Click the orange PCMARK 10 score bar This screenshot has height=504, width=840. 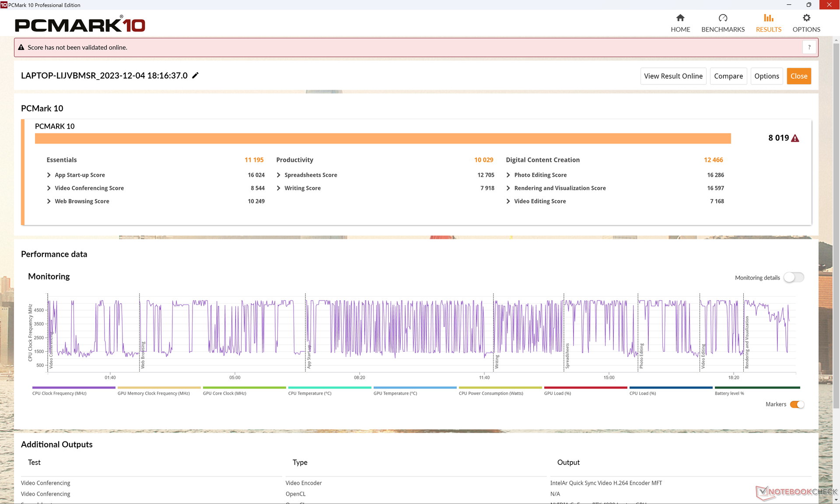[x=383, y=138]
